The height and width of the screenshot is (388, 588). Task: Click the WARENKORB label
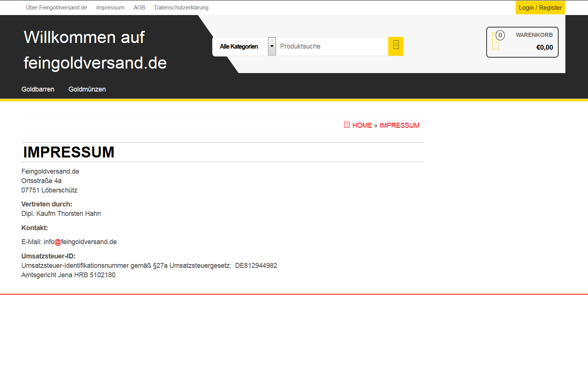coord(534,35)
